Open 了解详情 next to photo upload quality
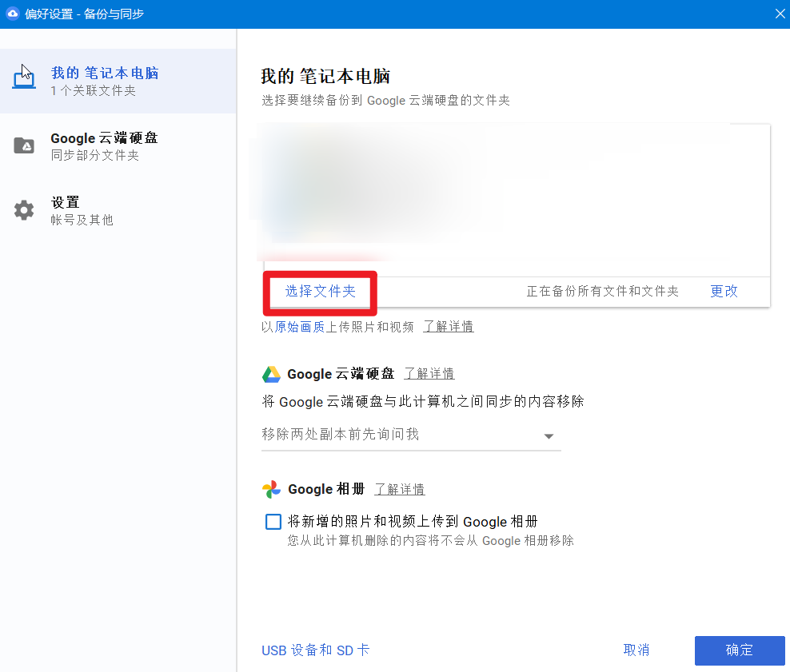Image resolution: width=790 pixels, height=672 pixels. (x=449, y=327)
